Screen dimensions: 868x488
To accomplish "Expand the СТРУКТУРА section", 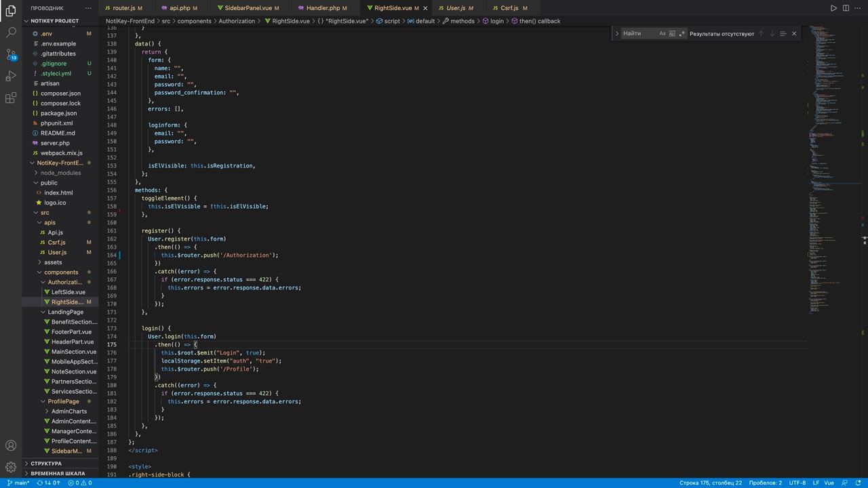I will 45,464.
